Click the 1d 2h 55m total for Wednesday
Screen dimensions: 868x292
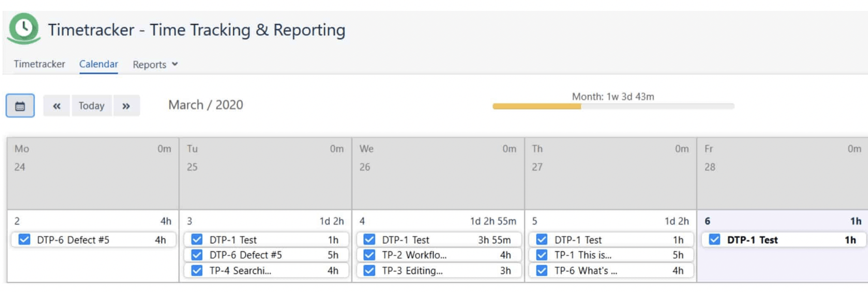coord(493,221)
